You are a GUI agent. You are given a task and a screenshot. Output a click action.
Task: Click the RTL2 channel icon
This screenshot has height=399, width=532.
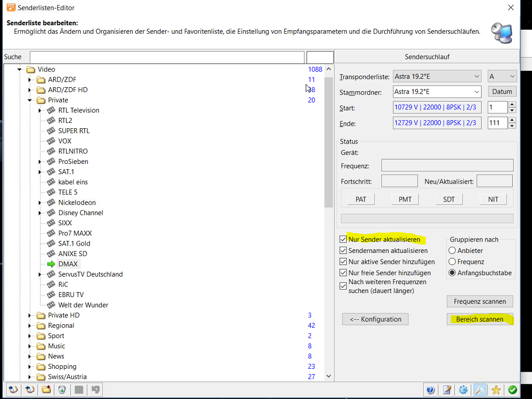51,121
